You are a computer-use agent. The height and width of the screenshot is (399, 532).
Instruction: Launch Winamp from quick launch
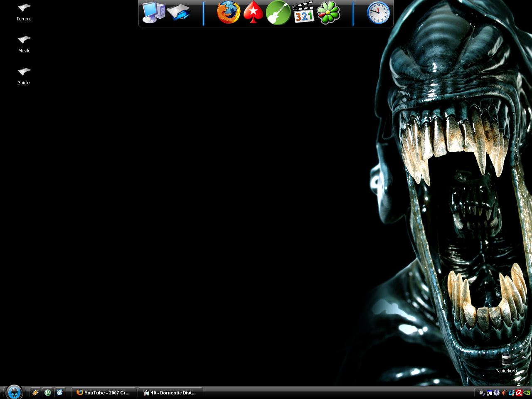pyautogui.click(x=35, y=392)
